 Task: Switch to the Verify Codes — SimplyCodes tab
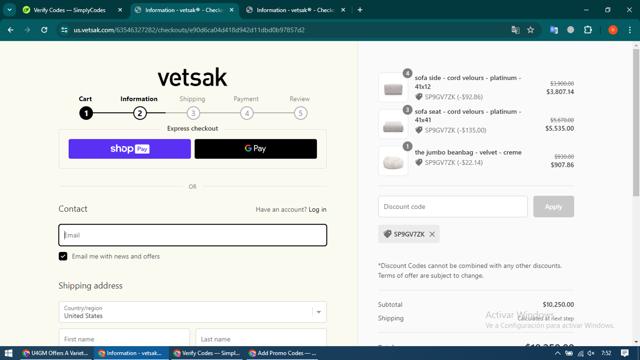[69, 10]
